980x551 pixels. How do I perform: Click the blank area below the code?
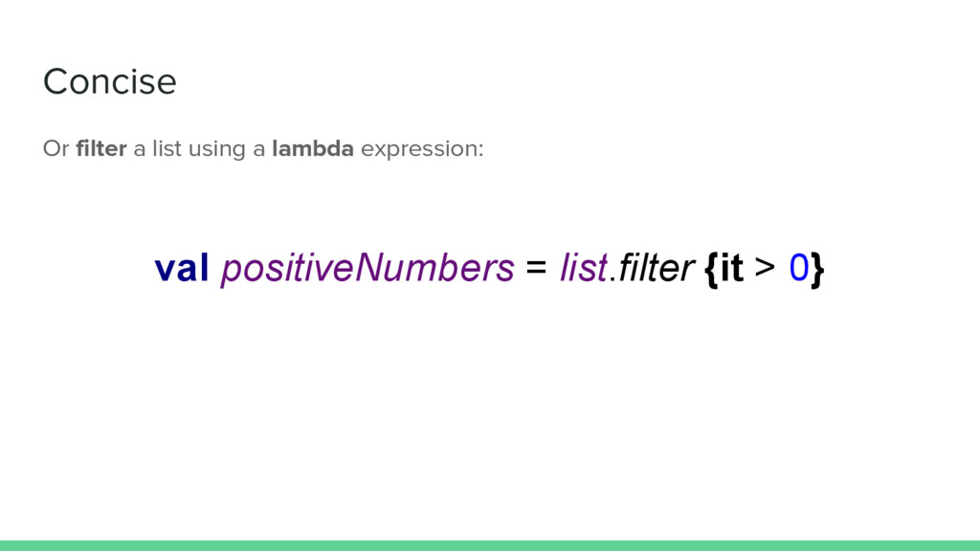[x=490, y=412]
